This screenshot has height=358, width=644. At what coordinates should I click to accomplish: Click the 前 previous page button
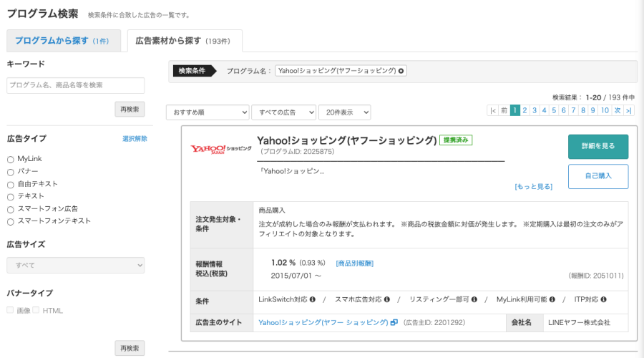(x=504, y=110)
